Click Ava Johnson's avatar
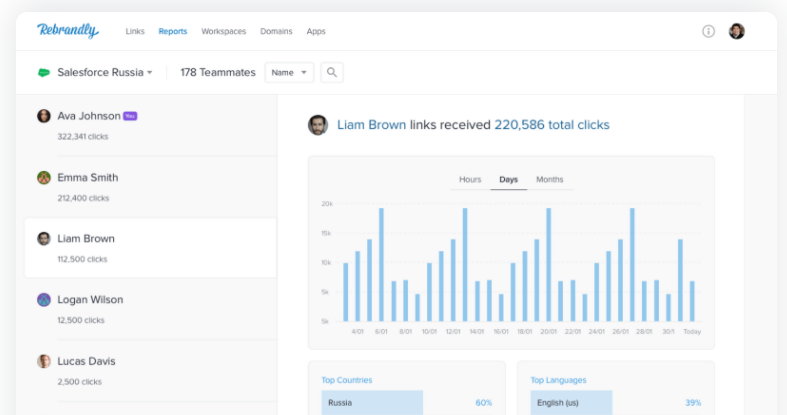This screenshot has width=787, height=415. coord(44,116)
